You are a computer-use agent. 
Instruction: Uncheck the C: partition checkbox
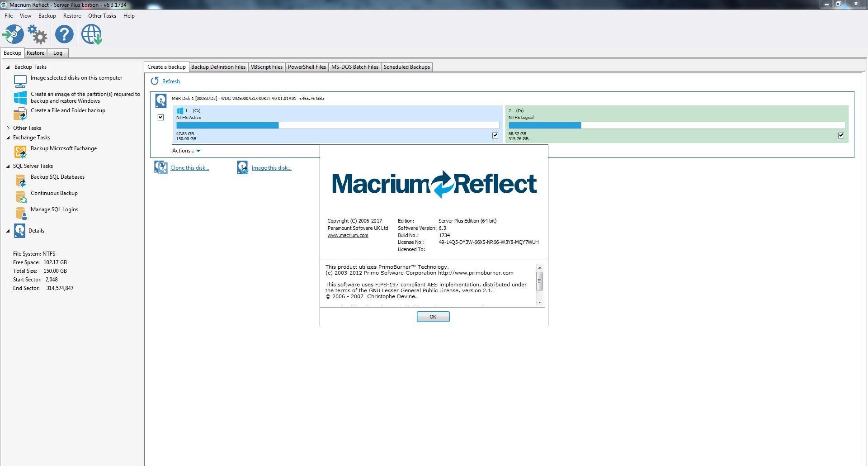pos(495,135)
